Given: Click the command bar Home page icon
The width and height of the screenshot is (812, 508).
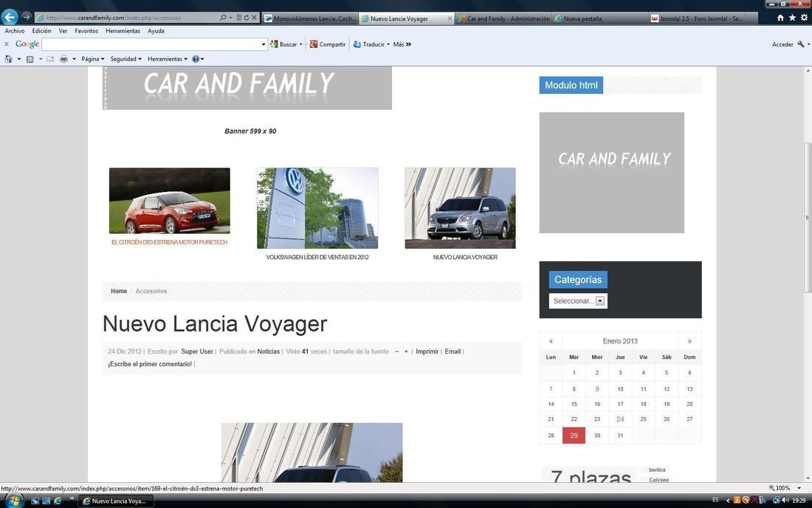Looking at the screenshot, I should (x=8, y=59).
